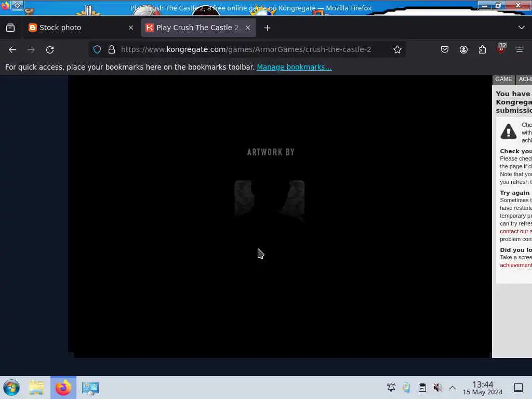Open the file manager from taskbar
532x399 pixels.
tap(36, 388)
